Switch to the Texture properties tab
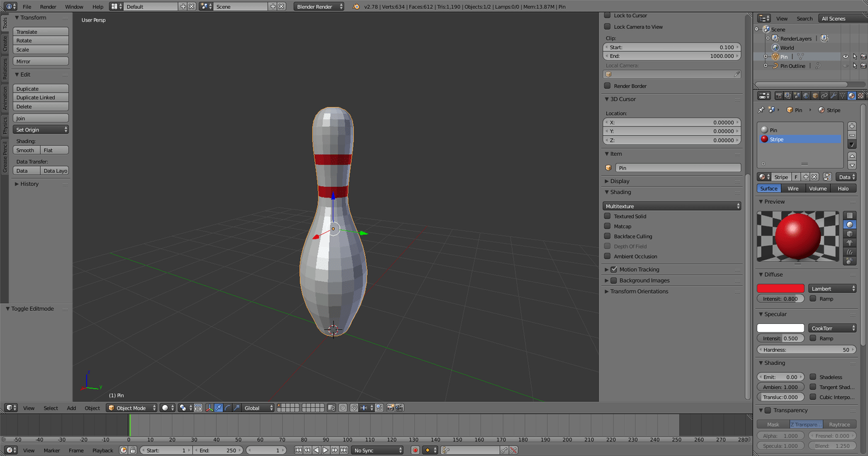Image resolution: width=868 pixels, height=456 pixels. tap(860, 96)
